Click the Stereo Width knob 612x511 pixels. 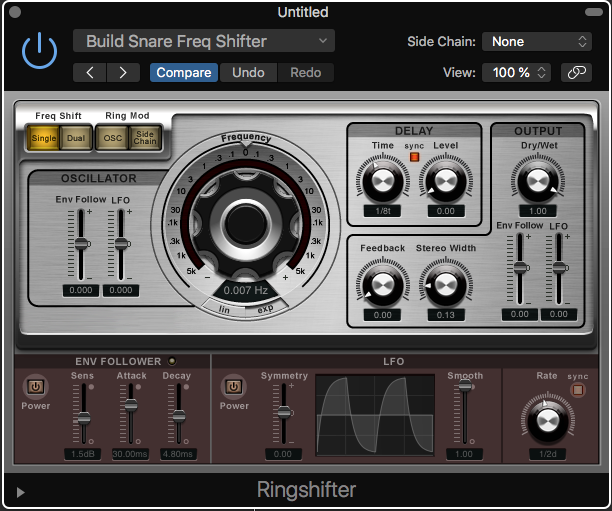pyautogui.click(x=446, y=284)
